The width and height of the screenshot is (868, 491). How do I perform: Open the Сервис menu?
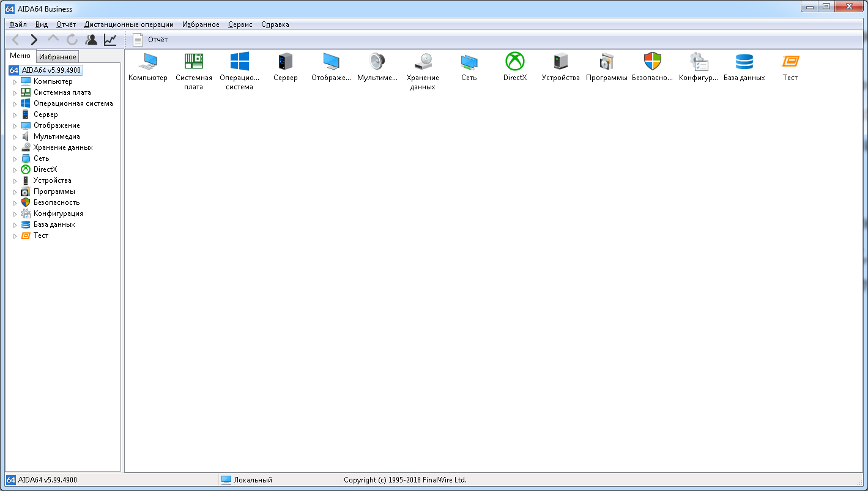point(240,24)
